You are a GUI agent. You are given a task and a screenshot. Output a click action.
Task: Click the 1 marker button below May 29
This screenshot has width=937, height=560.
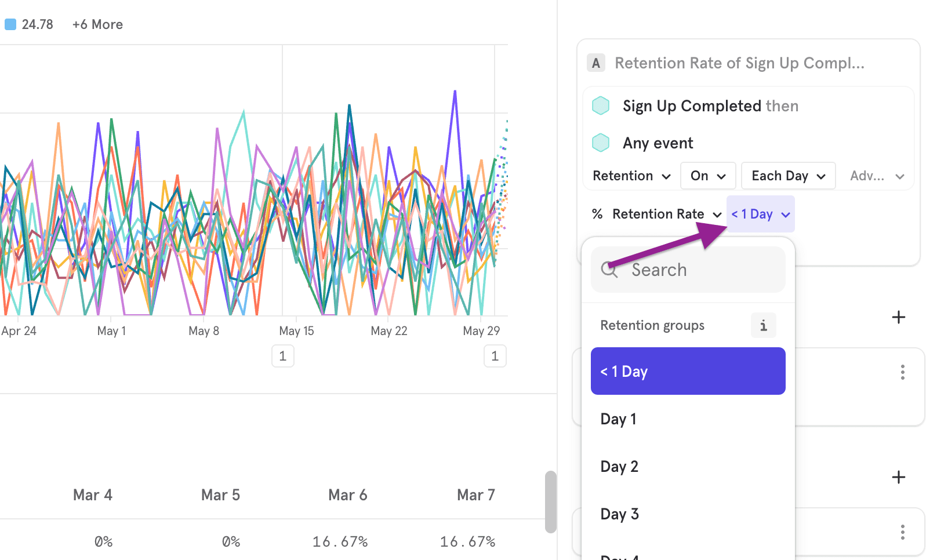coord(495,355)
